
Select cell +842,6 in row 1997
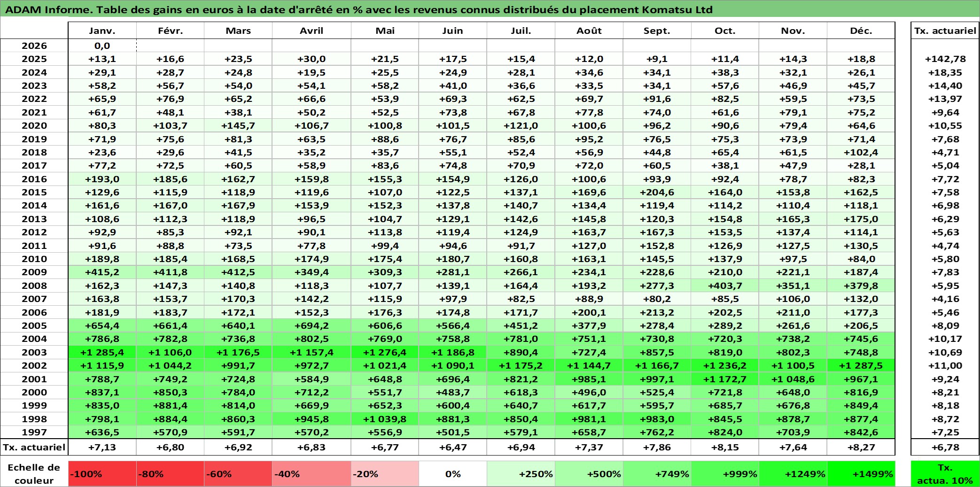coord(861,432)
